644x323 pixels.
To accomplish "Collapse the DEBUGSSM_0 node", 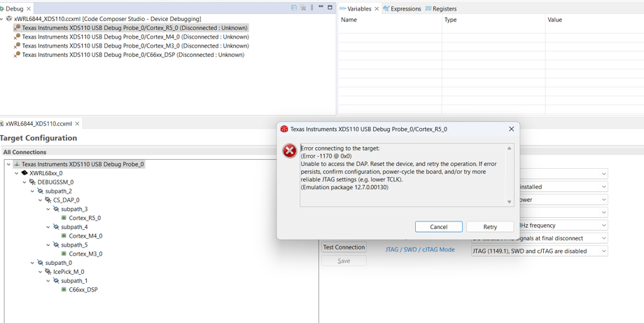I will (x=24, y=182).
